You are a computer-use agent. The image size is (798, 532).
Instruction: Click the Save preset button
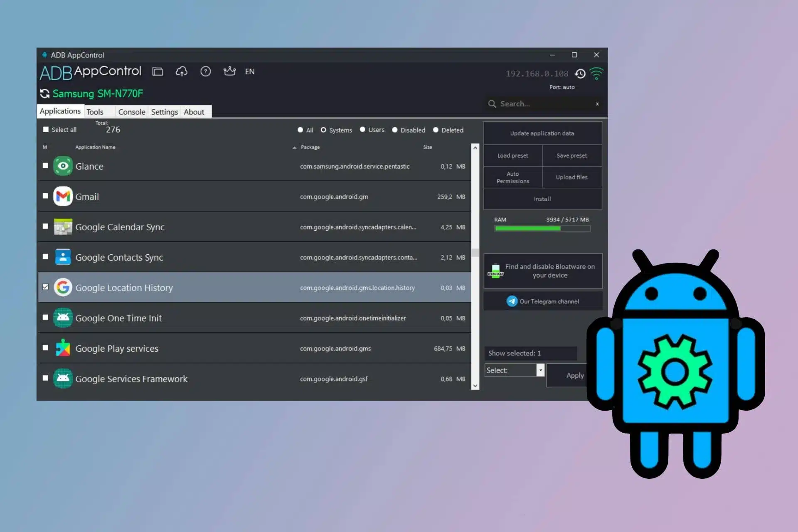(572, 155)
